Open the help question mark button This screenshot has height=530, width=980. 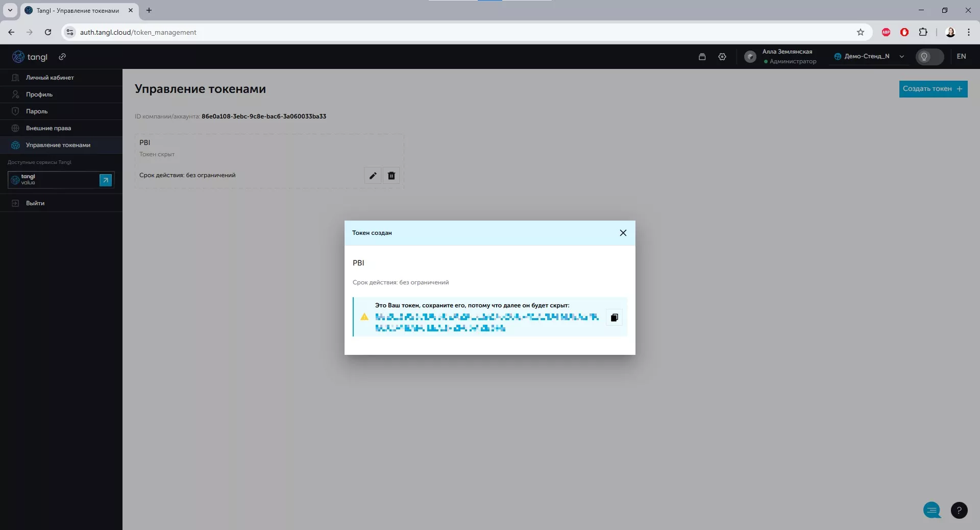[959, 510]
